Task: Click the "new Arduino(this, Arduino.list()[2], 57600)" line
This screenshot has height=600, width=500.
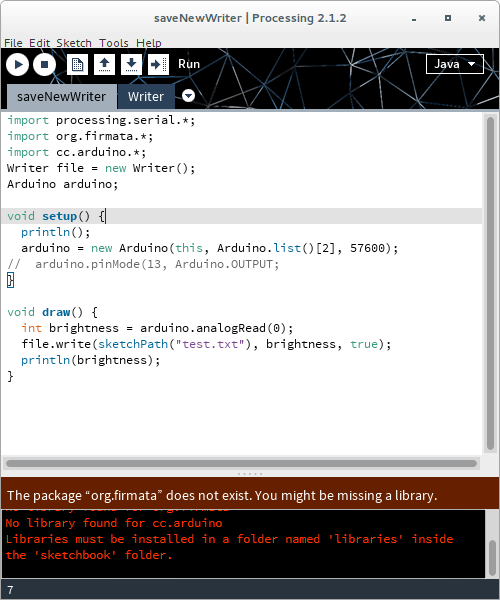Action: pos(210,248)
